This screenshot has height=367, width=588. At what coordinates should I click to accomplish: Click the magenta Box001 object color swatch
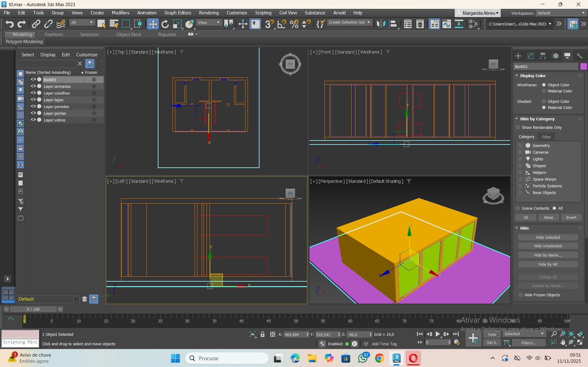pos(583,66)
